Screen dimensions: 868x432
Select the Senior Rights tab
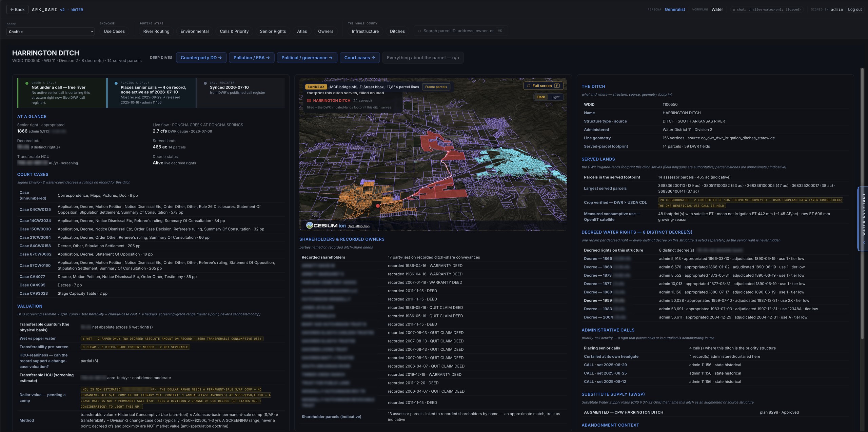click(x=273, y=31)
